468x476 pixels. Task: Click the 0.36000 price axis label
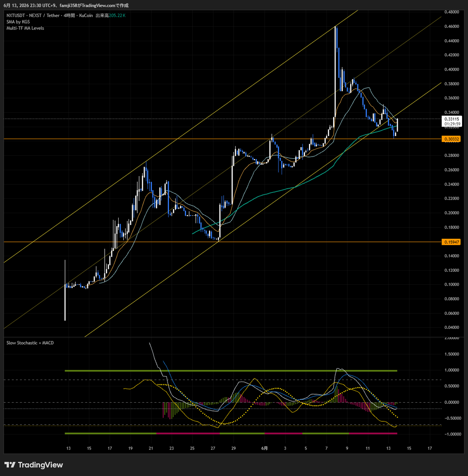pos(452,98)
